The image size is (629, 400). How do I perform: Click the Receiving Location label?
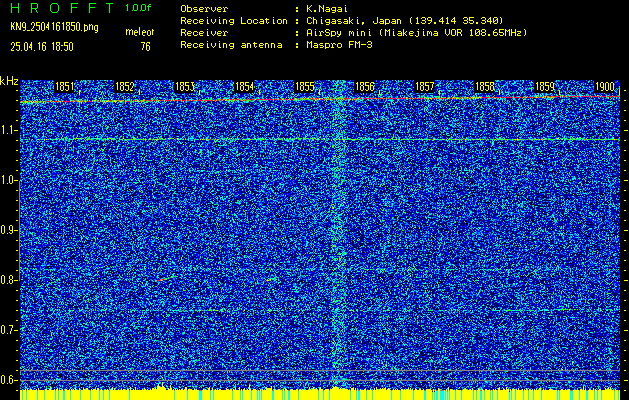tap(234, 20)
